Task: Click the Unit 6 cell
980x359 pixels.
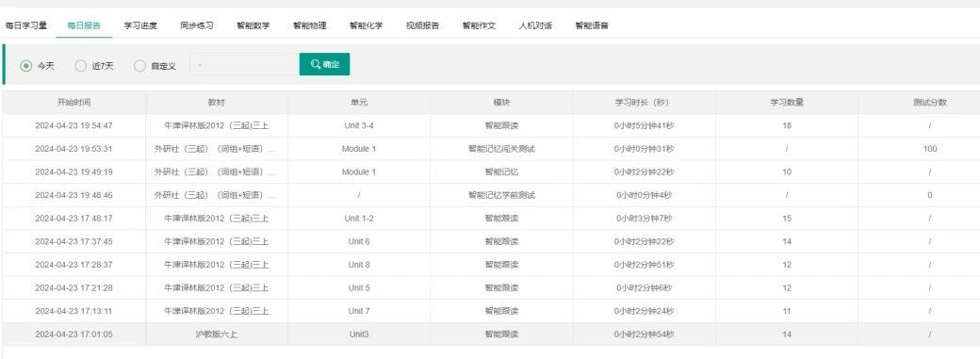Action: point(359,241)
